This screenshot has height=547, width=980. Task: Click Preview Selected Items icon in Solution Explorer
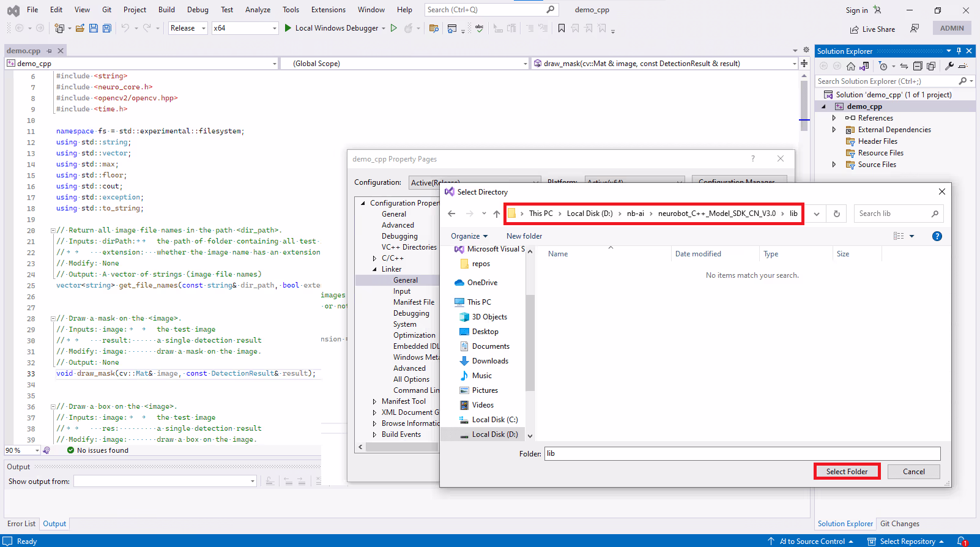click(x=963, y=66)
